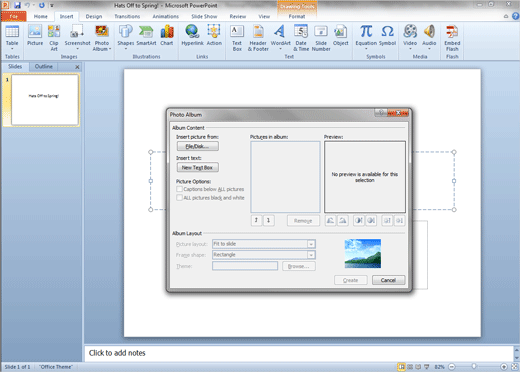Click the WordArt icon
This screenshot has width=520, height=372.
coord(280,32)
